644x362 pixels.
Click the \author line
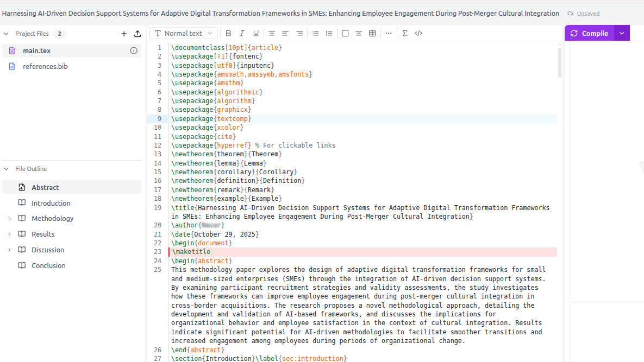198,225
